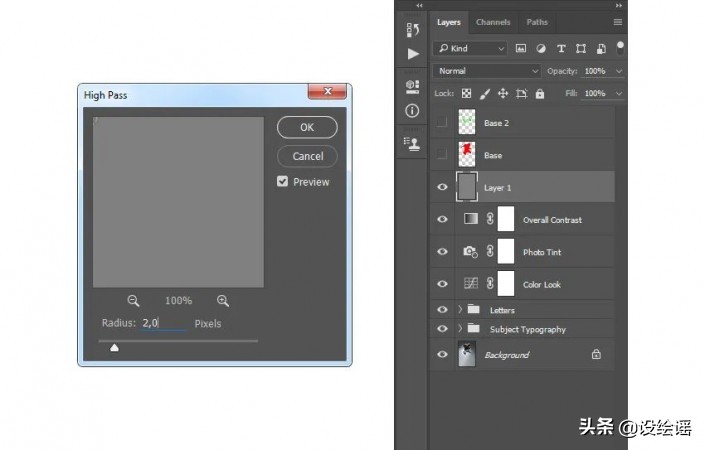705x450 pixels.
Task: Lock position move icon
Action: tap(503, 94)
